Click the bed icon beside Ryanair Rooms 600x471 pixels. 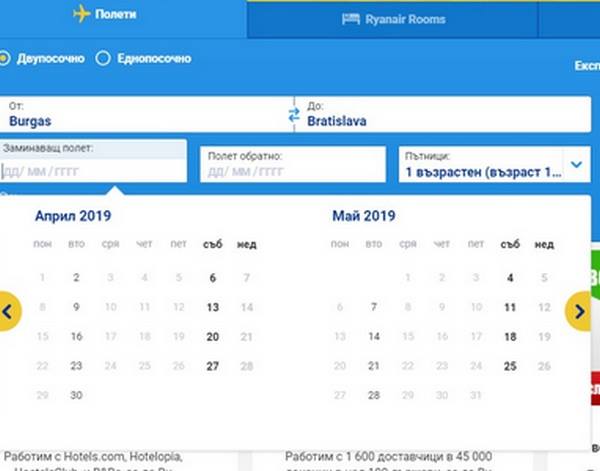[351, 19]
